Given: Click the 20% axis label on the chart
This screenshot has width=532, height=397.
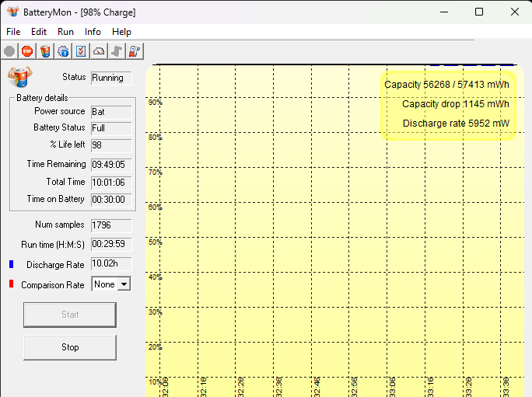Looking at the screenshot, I should pos(155,347).
